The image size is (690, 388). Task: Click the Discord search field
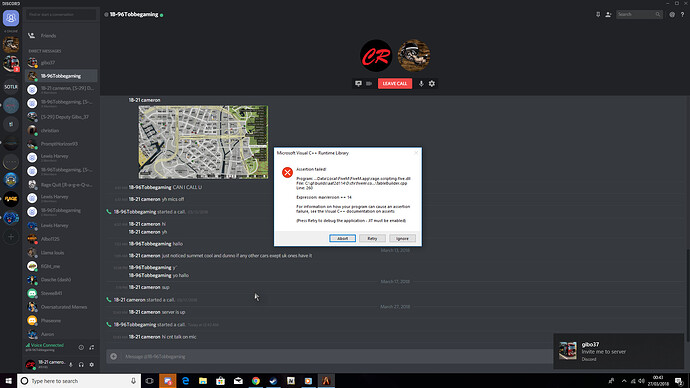click(639, 15)
